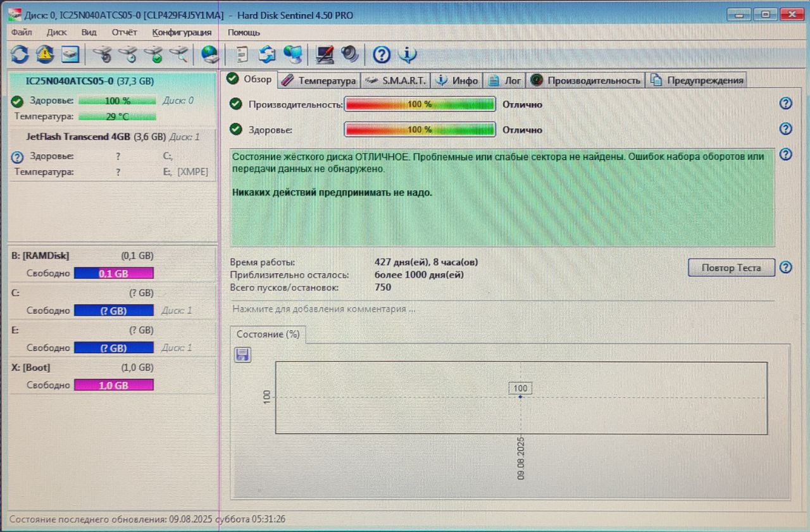
Task: Click the start/stop count value 750
Action: point(383,287)
